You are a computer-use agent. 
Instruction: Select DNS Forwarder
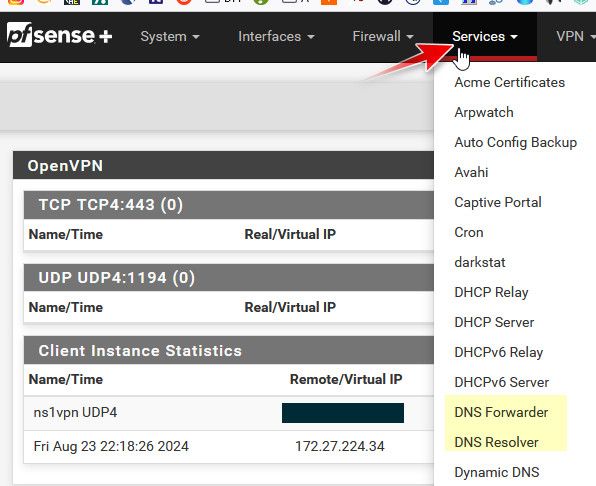pos(501,413)
